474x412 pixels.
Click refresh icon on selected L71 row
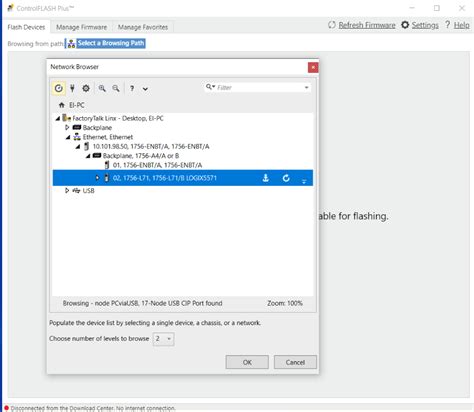click(286, 178)
